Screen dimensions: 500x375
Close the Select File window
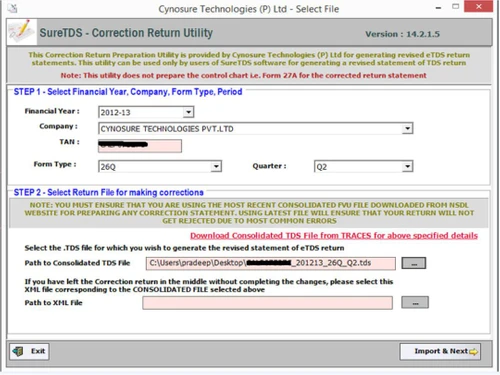pos(479,7)
